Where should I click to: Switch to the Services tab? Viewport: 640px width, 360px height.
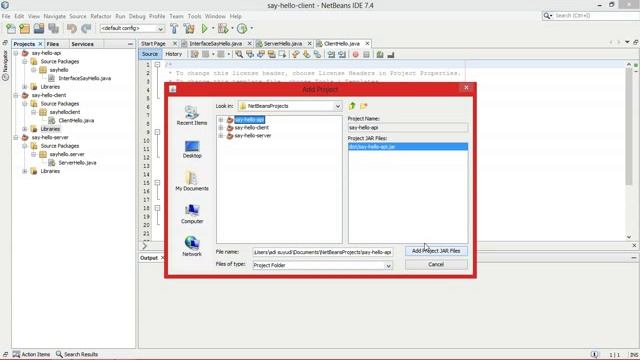(82, 44)
